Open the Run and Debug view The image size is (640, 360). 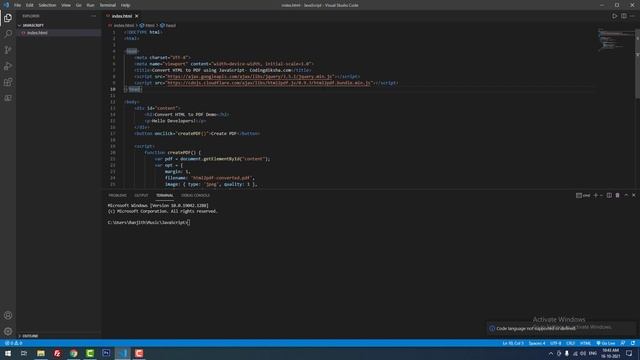pyautogui.click(x=8, y=66)
